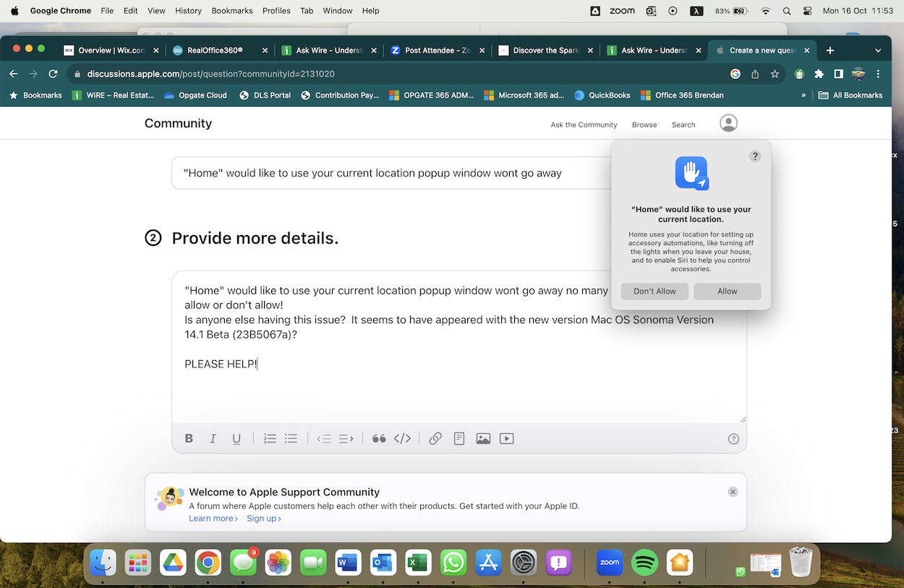Open Chrome share icon in address bar

755,74
